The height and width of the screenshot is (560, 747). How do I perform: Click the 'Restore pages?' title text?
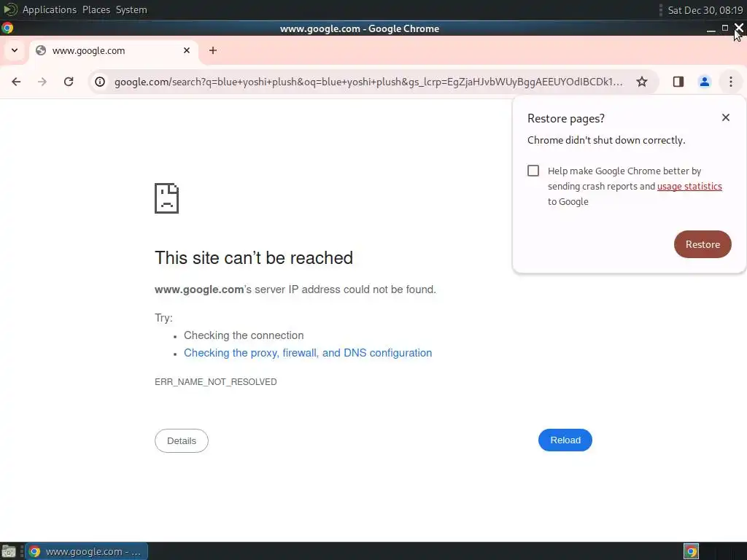pyautogui.click(x=566, y=118)
